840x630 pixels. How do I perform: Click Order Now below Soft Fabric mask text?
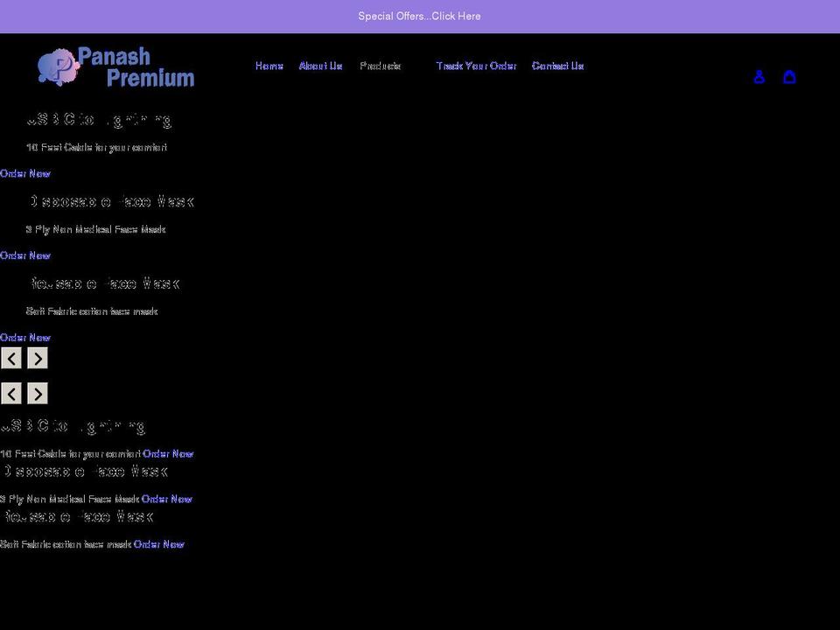click(x=25, y=338)
